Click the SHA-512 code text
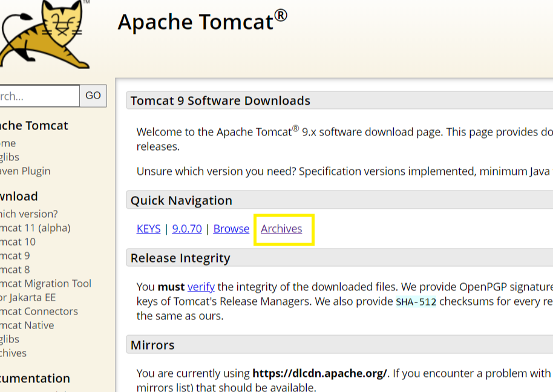 [x=416, y=302]
